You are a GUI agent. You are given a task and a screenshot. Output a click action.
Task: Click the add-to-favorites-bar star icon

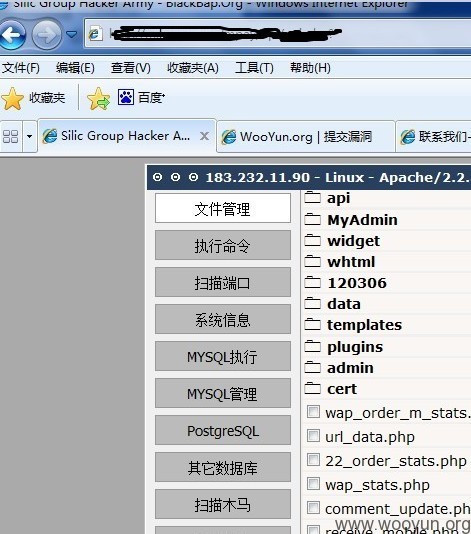coord(98,99)
